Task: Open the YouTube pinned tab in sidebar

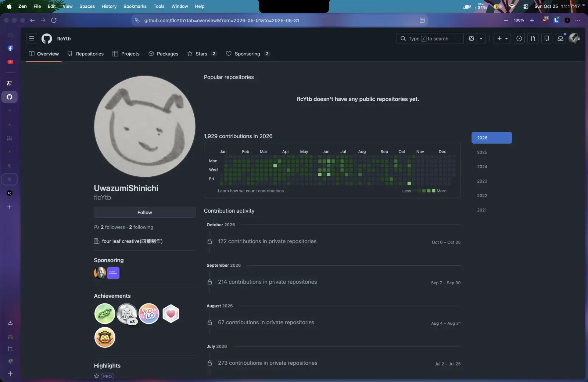Action: (x=10, y=62)
